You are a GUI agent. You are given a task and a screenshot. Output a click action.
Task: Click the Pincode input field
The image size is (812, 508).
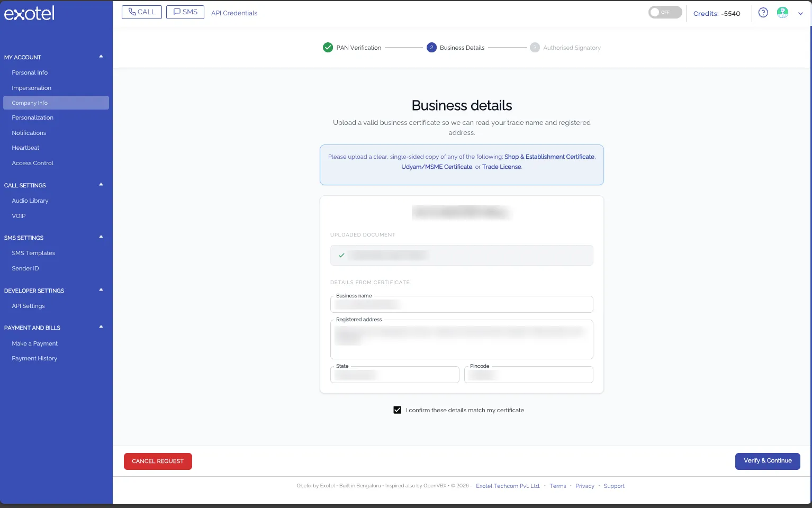(529, 375)
